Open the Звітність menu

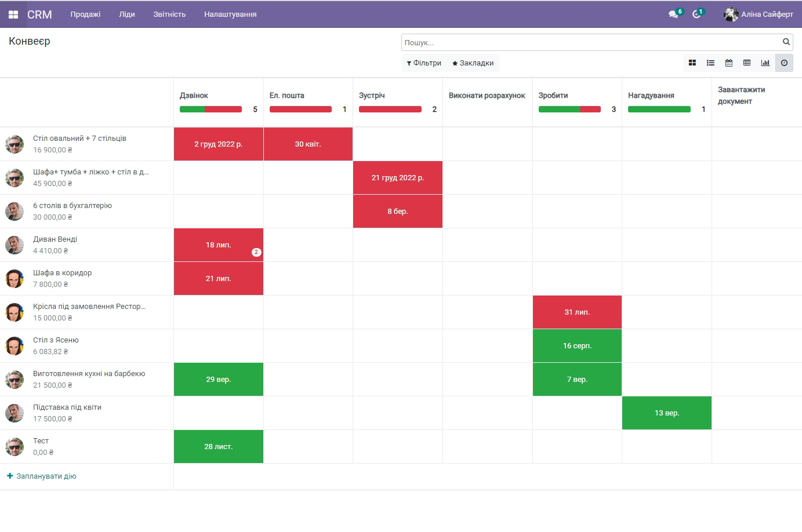pos(169,14)
